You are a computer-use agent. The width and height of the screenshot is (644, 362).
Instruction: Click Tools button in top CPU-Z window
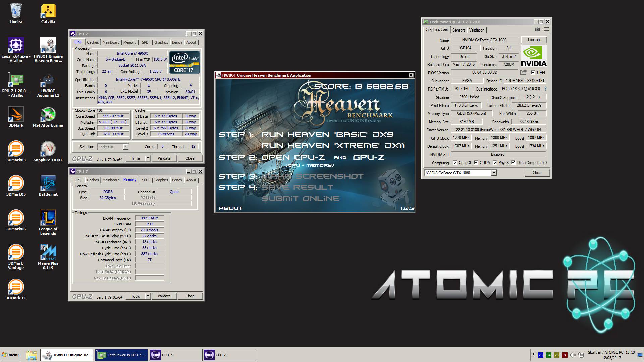(136, 158)
